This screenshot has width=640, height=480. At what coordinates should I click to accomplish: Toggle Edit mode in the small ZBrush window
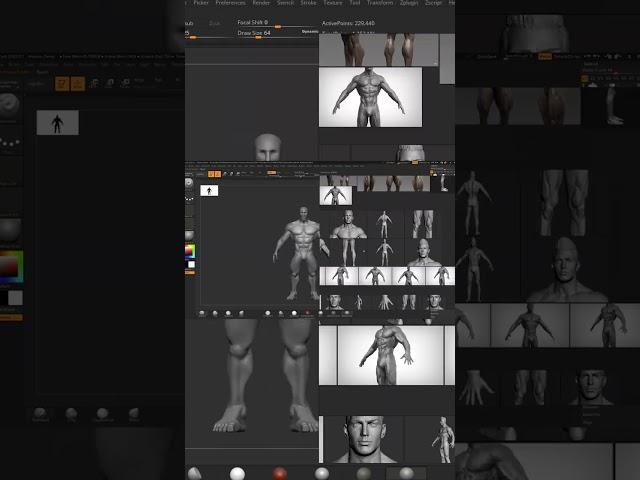point(211,174)
